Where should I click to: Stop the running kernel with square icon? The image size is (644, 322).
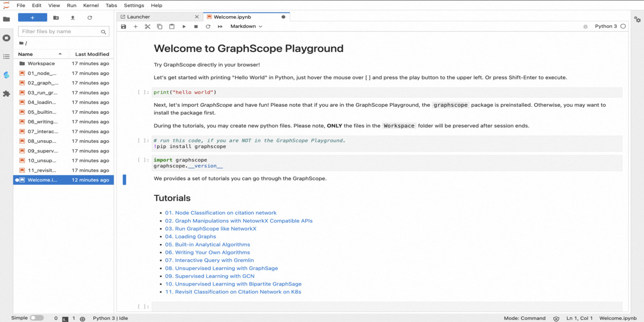(x=196, y=26)
